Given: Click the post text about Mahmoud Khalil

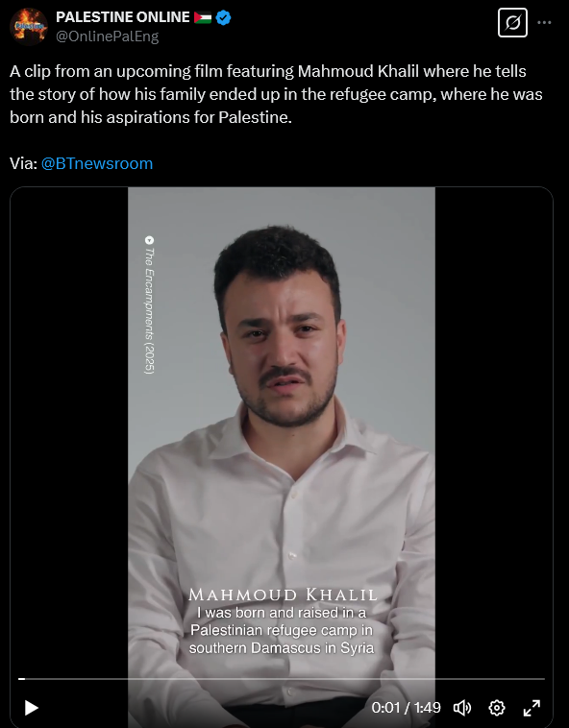Looking at the screenshot, I should 276,94.
